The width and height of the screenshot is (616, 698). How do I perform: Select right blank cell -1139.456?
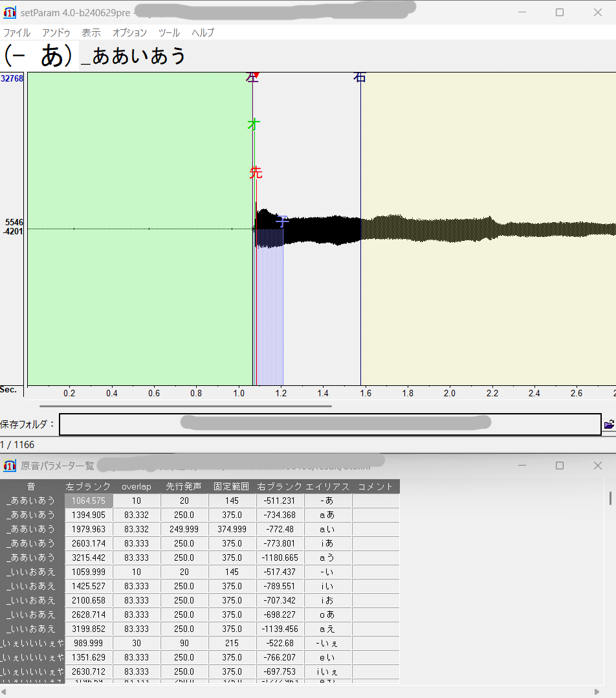pos(280,629)
